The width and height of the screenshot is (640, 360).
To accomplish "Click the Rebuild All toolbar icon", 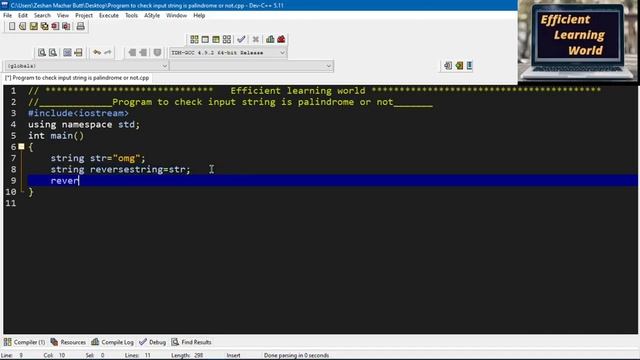I will (x=227, y=39).
